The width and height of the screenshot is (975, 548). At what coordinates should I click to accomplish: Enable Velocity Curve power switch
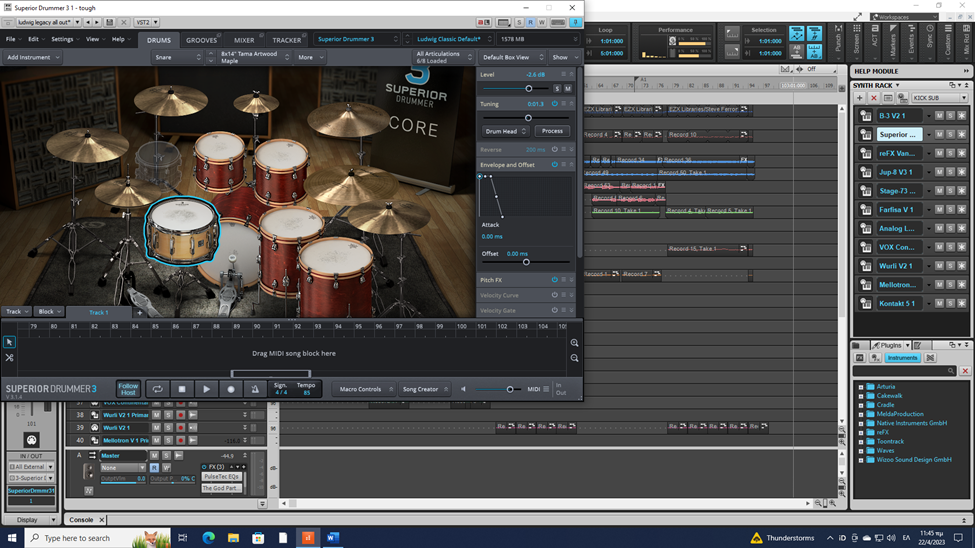(555, 295)
